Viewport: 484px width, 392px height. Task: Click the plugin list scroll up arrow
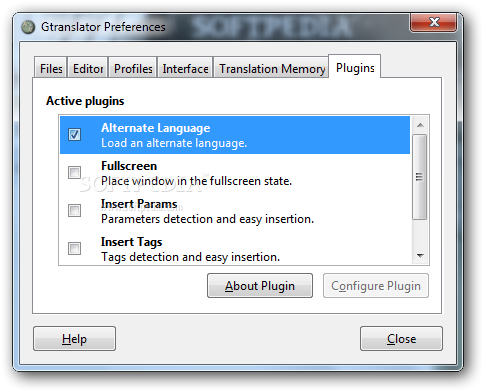coord(420,125)
